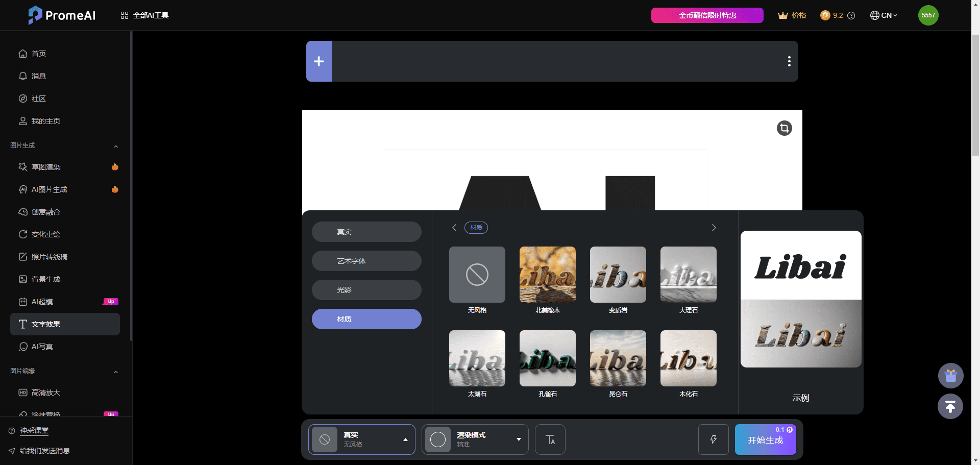Click 给我们发送消息 link
The height and width of the screenshot is (465, 980).
click(x=45, y=451)
